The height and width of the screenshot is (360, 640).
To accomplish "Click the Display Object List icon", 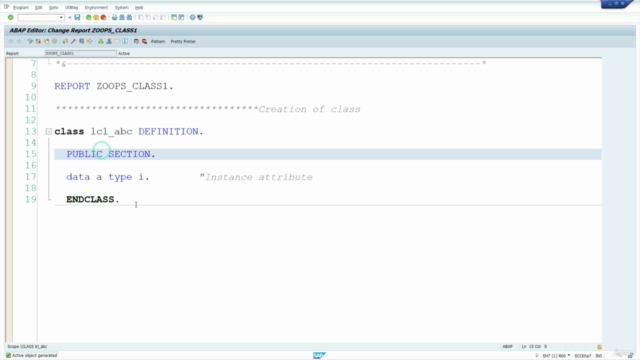I will tap(101, 41).
